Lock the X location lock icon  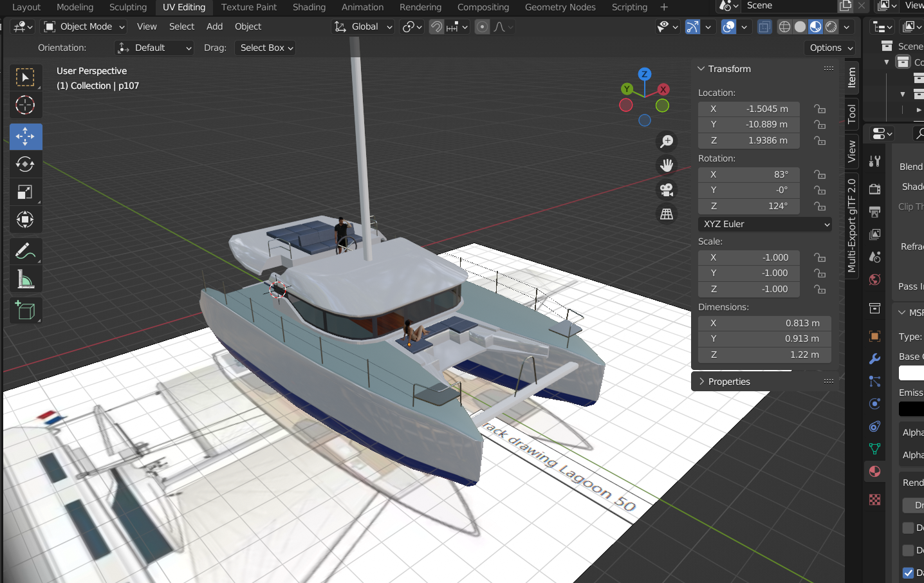click(x=820, y=109)
